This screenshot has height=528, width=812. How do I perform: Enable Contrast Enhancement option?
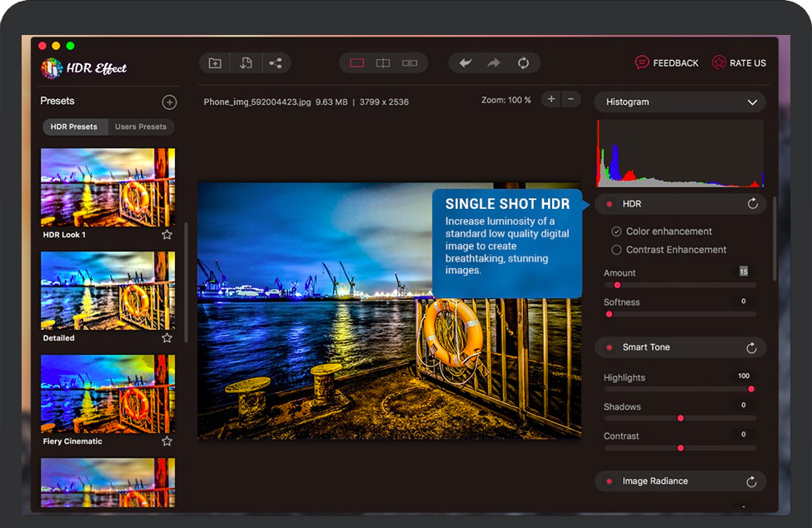click(x=616, y=250)
